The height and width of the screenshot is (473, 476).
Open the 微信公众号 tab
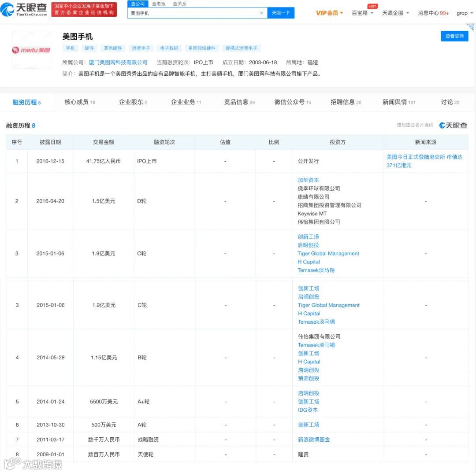click(x=293, y=102)
